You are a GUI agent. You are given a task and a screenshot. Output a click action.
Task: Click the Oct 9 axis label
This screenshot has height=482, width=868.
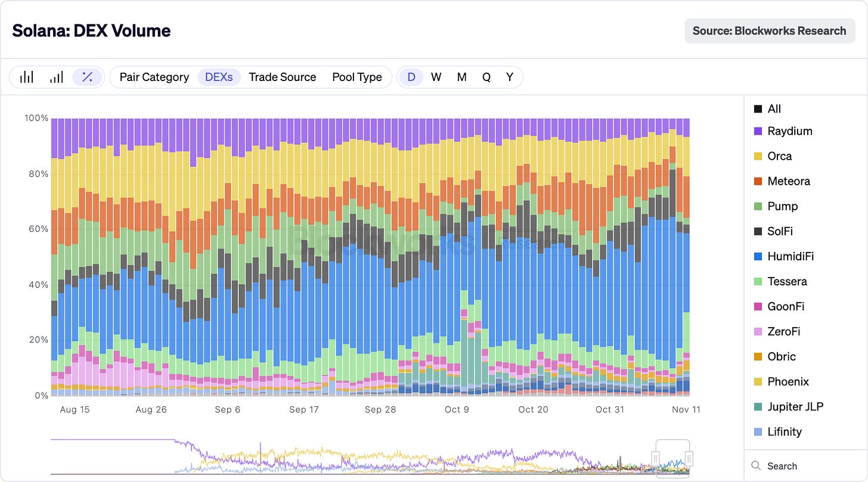pos(457,409)
